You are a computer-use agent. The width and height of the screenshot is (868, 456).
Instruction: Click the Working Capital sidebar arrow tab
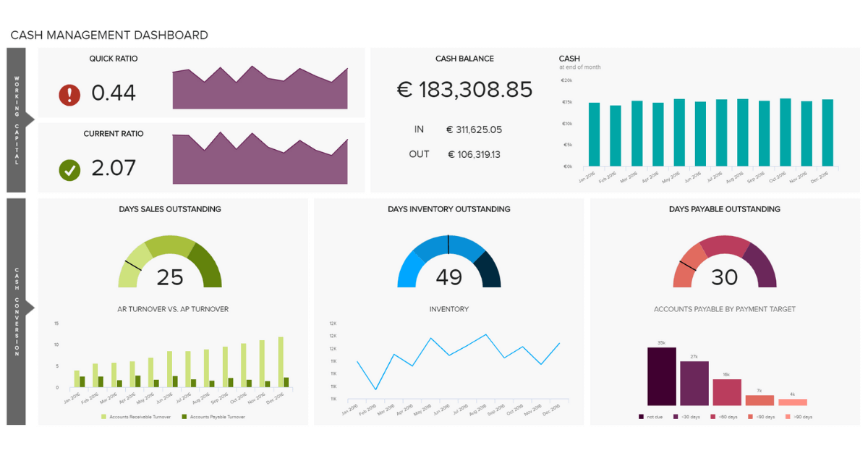pos(20,120)
